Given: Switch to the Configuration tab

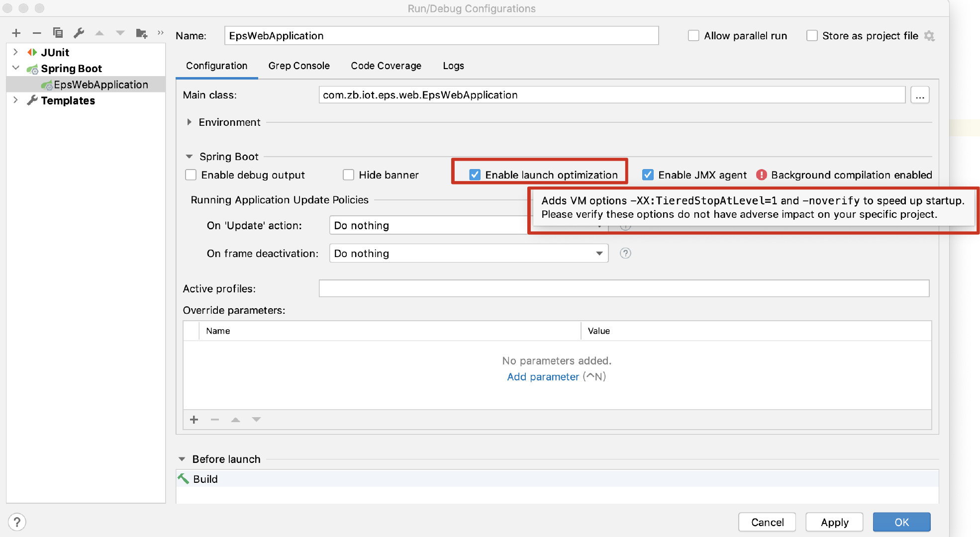Looking at the screenshot, I should (x=216, y=66).
